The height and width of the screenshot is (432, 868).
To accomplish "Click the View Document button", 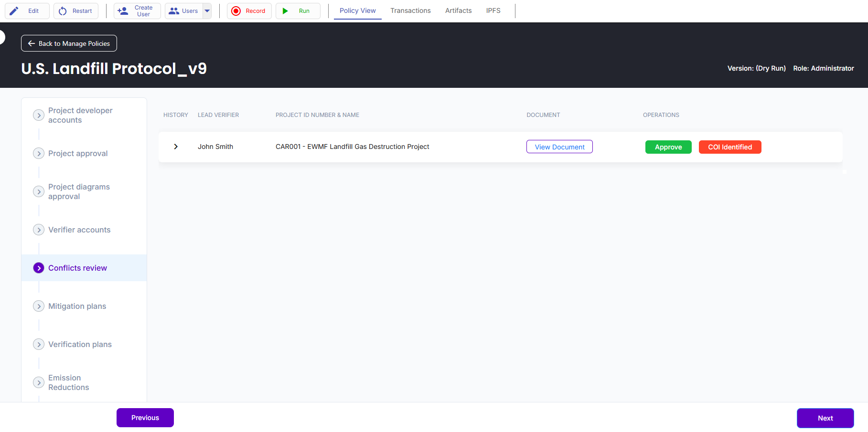I will [559, 147].
